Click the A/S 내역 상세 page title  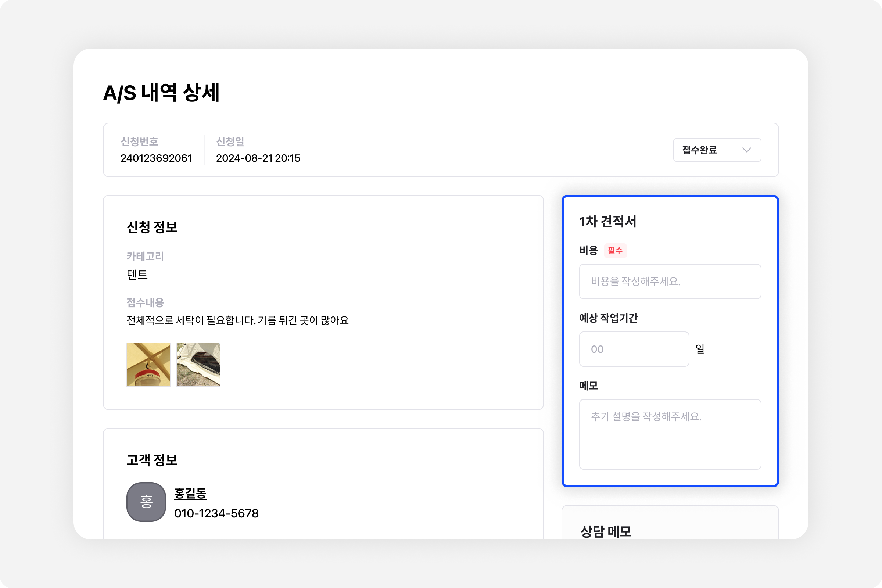click(161, 93)
